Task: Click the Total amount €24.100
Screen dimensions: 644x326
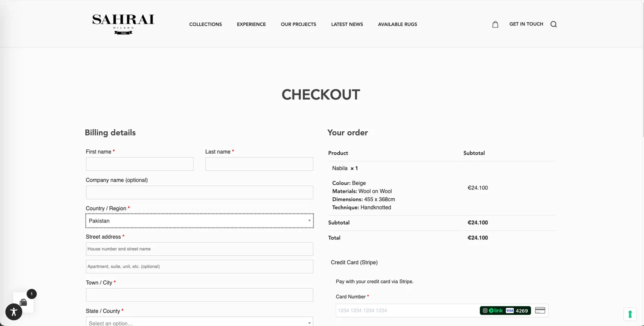Action: [477, 238]
